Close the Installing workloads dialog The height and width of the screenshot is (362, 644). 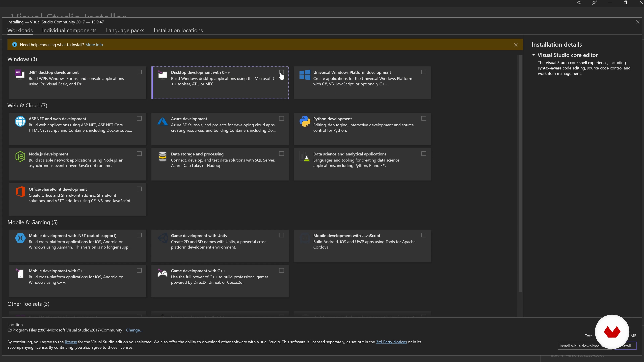(638, 22)
